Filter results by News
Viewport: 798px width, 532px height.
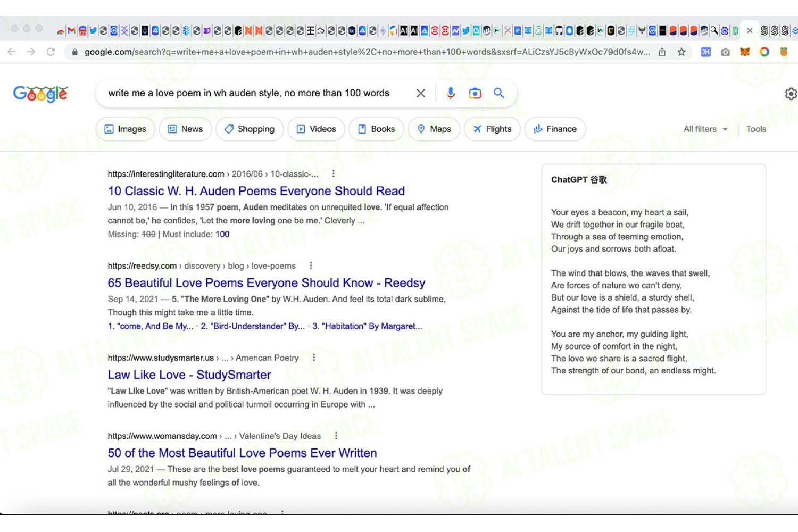185,129
